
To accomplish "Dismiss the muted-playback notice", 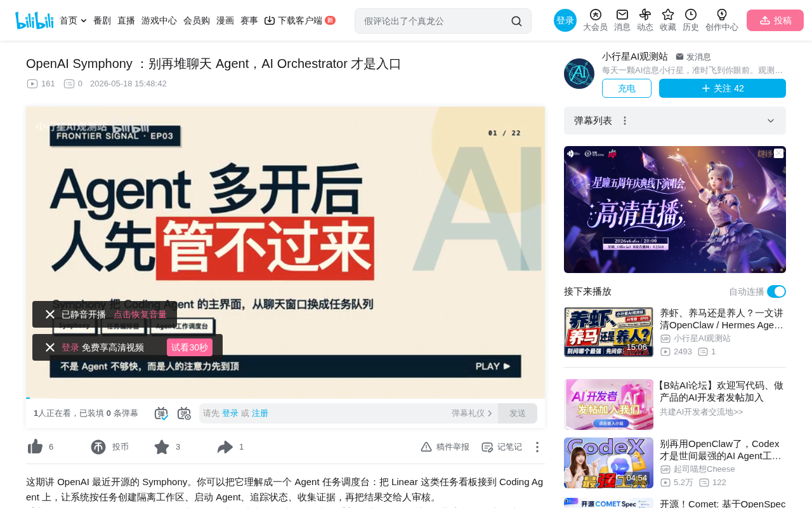I will (50, 314).
